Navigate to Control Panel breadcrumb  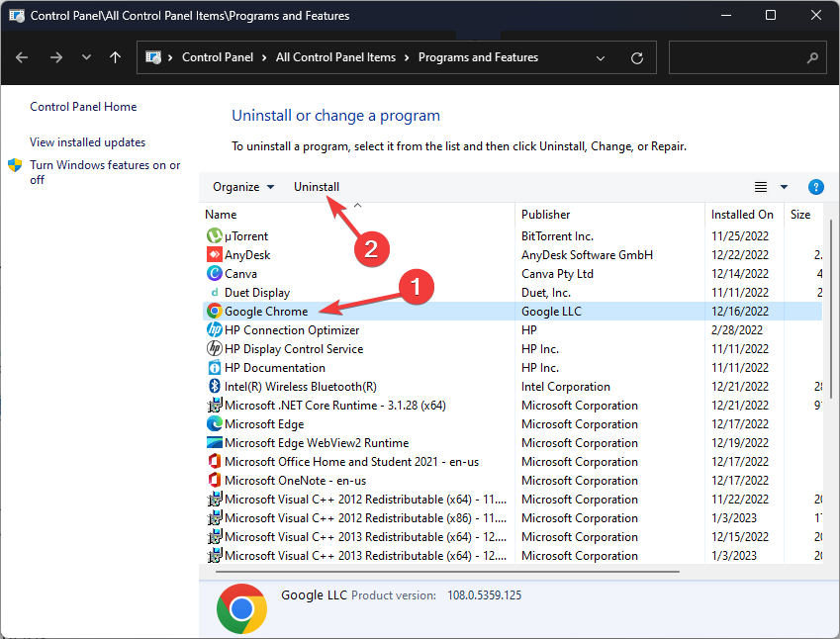click(218, 57)
